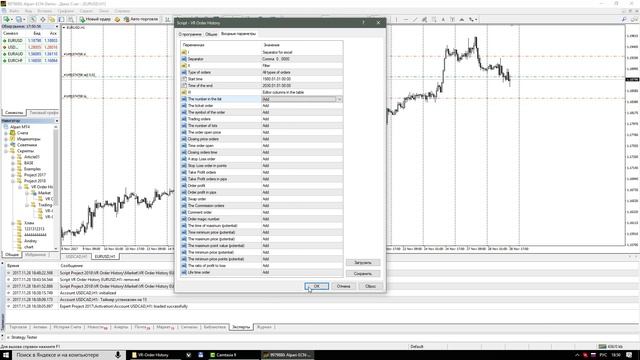Click Add value for Order profit

pos(266,186)
